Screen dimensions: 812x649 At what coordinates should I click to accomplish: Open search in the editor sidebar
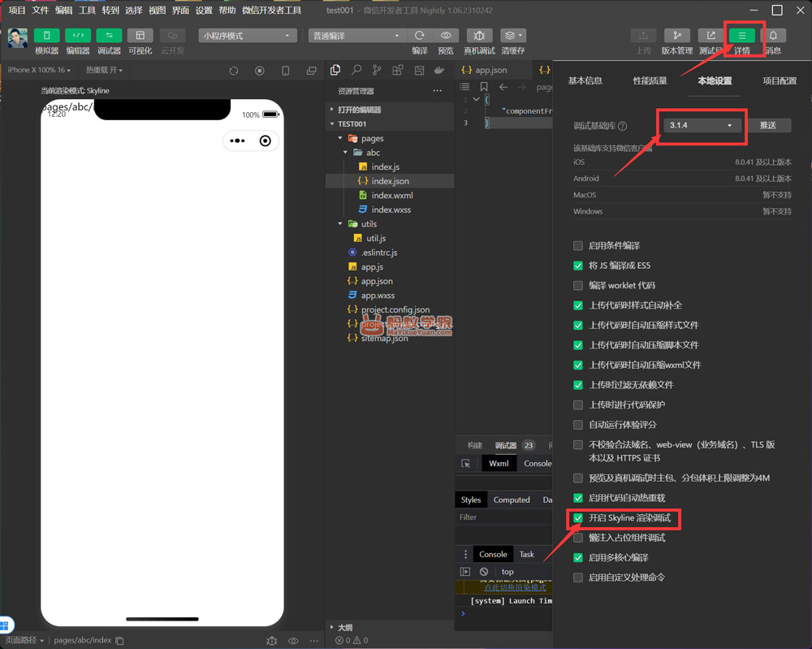pos(356,70)
